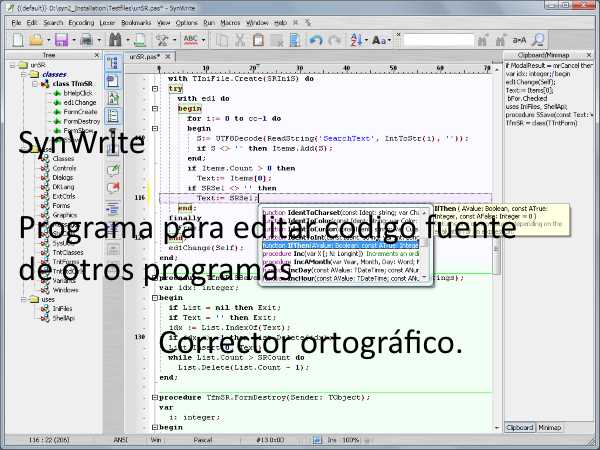Toggle the a=A match case option

coord(519,40)
